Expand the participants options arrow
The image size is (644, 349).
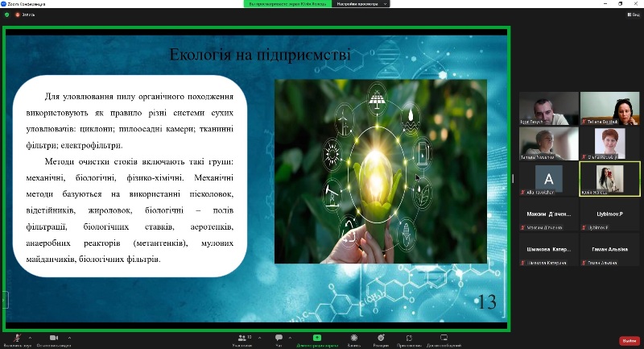point(259,338)
